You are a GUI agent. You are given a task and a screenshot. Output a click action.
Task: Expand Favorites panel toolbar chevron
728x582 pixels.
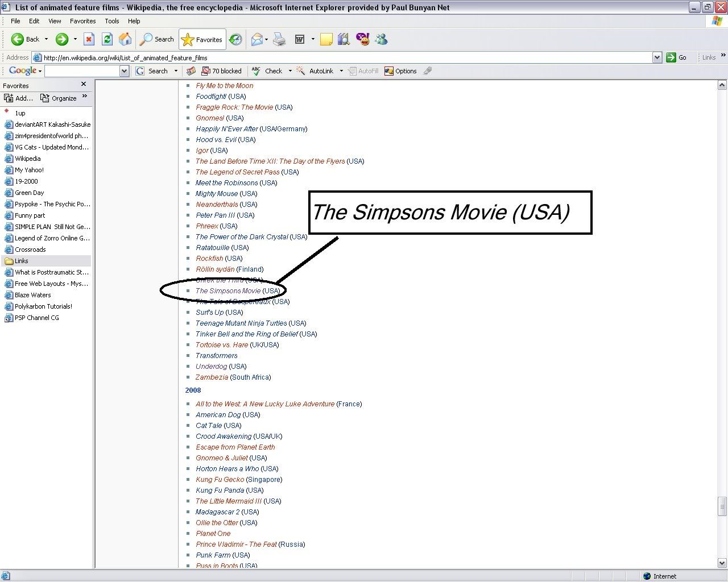pyautogui.click(x=85, y=97)
